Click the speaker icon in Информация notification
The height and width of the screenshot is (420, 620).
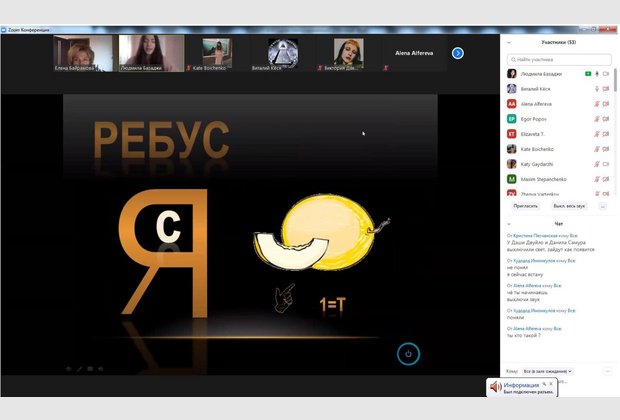tap(495, 387)
